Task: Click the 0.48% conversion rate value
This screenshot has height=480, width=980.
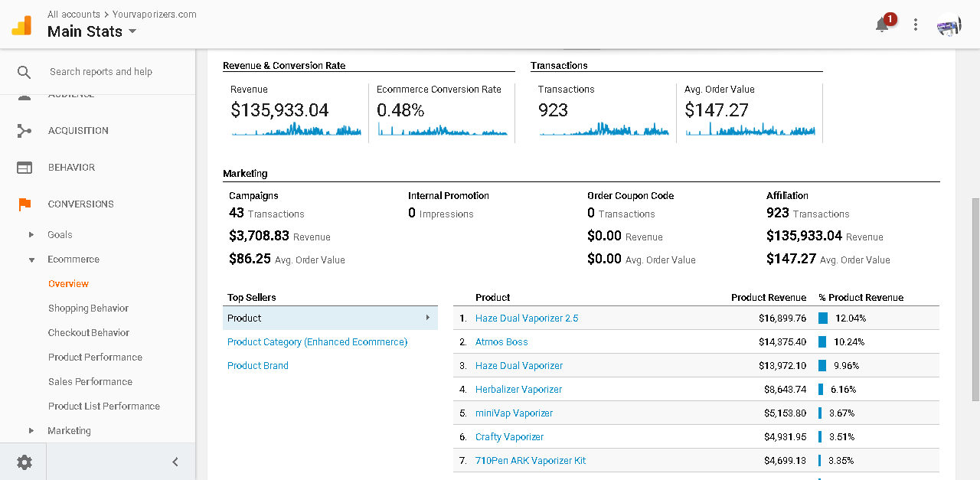Action: coord(400,110)
